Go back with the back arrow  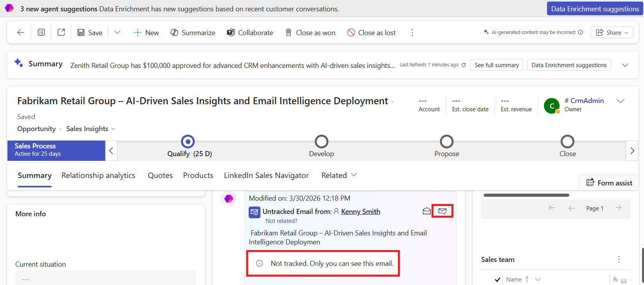point(21,32)
